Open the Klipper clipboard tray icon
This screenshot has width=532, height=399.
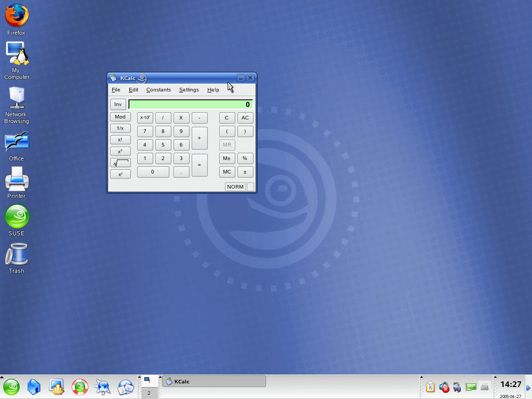tap(430, 387)
